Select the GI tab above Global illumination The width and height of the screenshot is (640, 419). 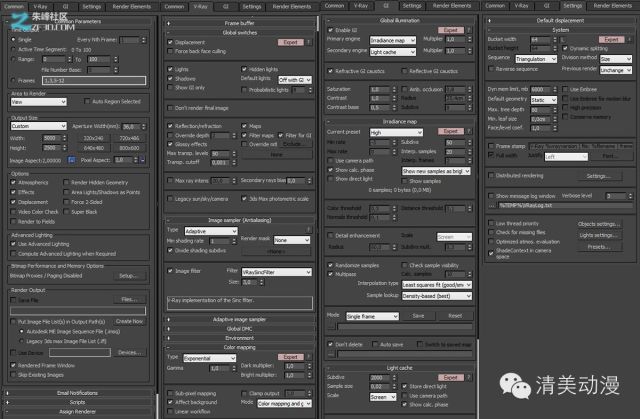point(386,6)
